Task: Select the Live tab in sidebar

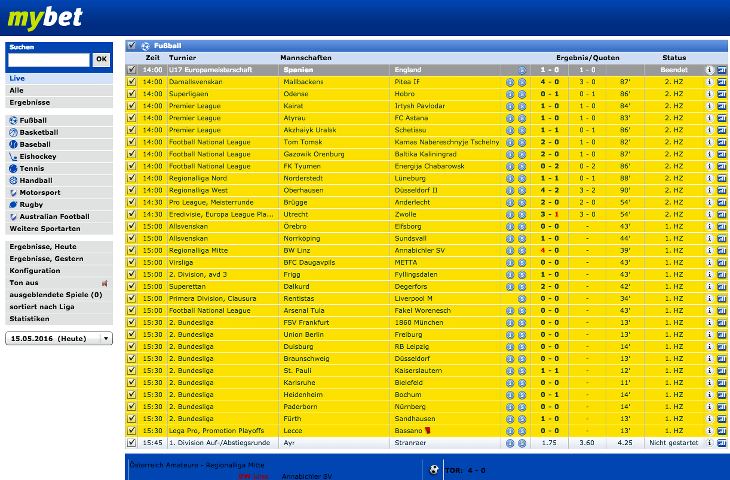Action: click(x=59, y=78)
